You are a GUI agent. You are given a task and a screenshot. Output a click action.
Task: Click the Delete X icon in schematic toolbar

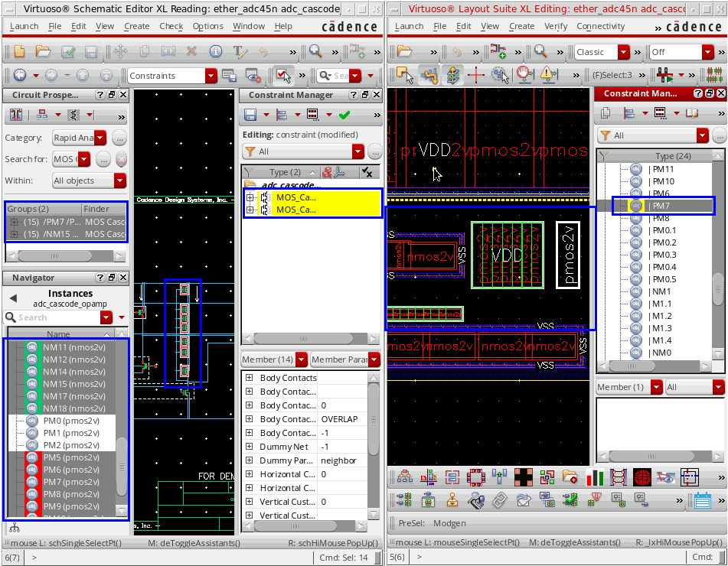point(191,53)
